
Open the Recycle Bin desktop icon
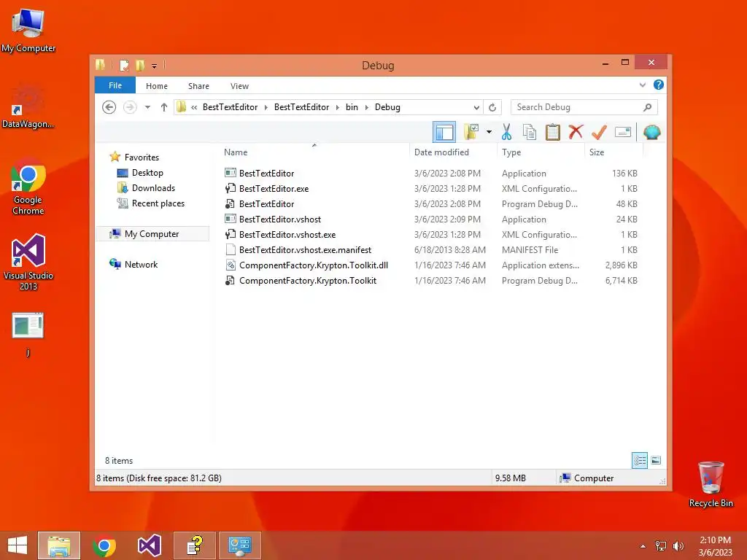tap(711, 484)
